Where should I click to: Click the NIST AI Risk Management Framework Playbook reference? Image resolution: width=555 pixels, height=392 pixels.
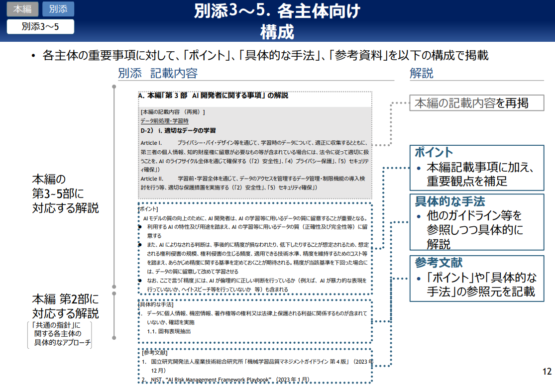(225, 380)
